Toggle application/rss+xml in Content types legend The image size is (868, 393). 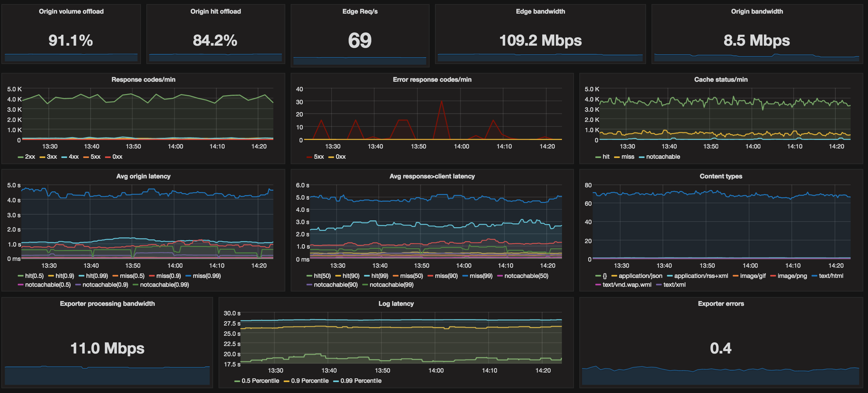point(701,276)
